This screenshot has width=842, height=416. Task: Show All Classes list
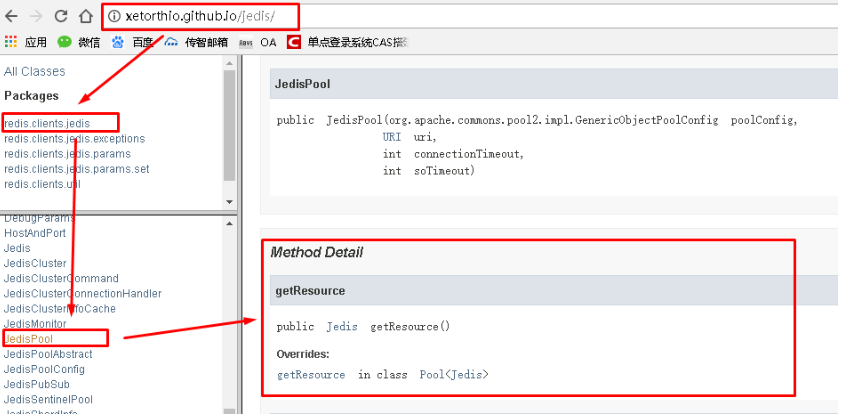click(34, 71)
